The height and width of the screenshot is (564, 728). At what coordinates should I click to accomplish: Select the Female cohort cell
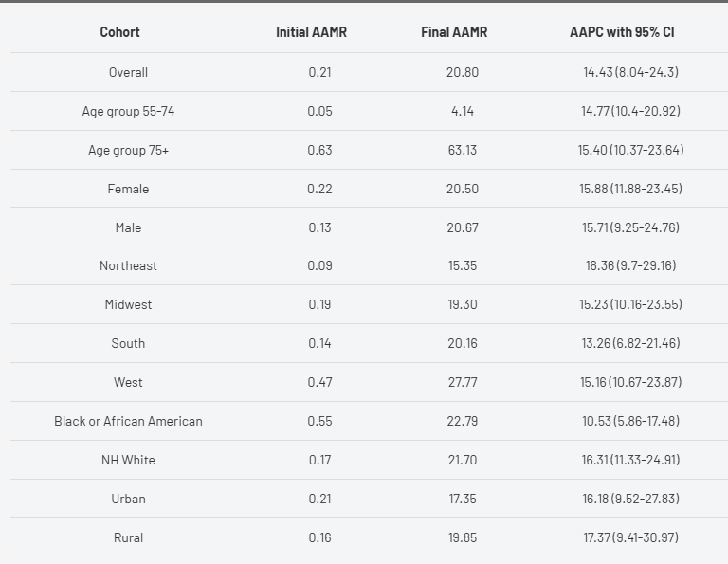click(128, 189)
